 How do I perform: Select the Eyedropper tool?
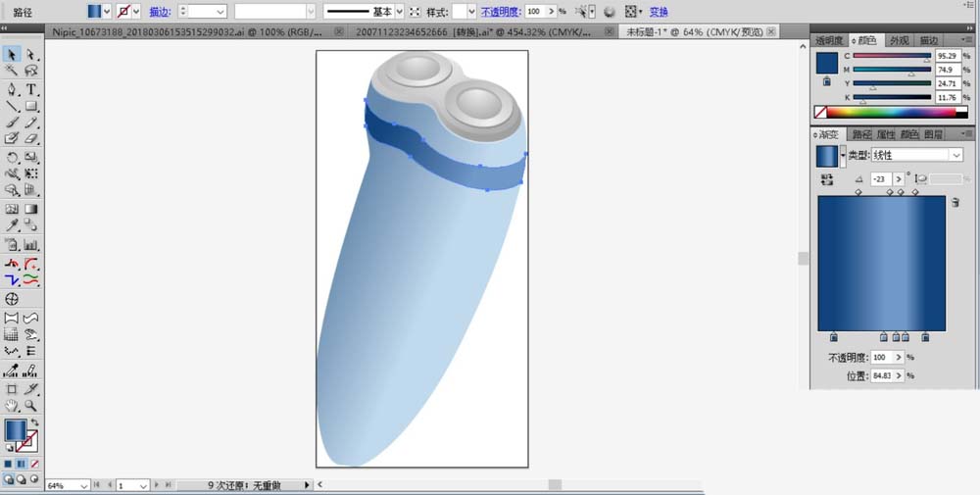(12, 225)
